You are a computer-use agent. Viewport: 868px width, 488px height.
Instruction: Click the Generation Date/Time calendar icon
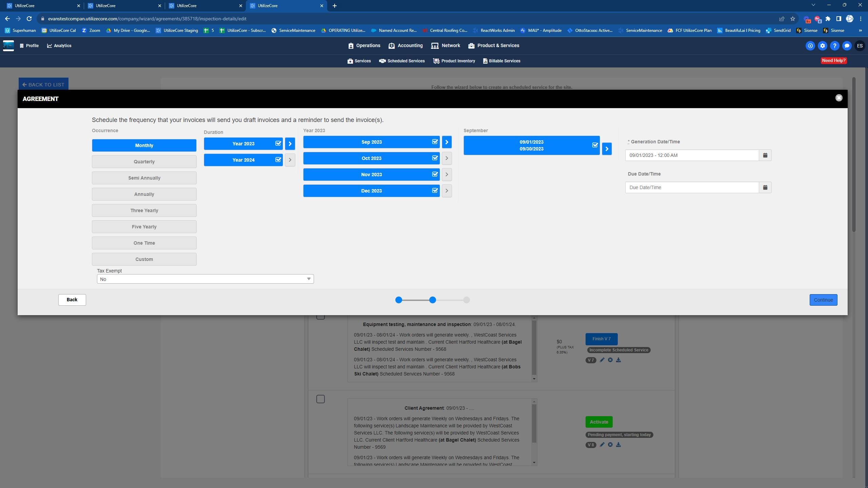[765, 155]
